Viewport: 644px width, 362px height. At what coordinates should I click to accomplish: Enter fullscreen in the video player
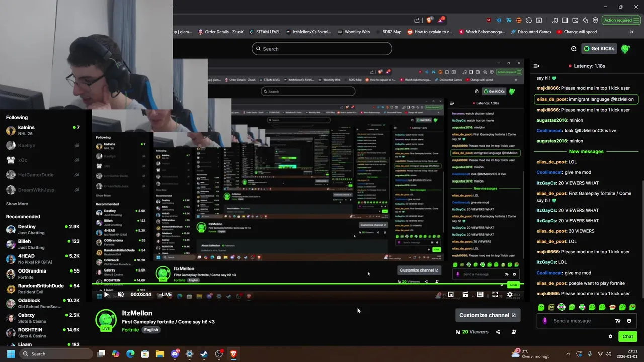pyautogui.click(x=495, y=295)
